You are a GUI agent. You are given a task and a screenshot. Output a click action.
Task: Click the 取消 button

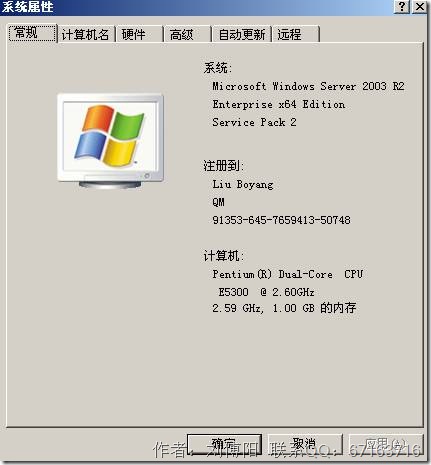(305, 444)
